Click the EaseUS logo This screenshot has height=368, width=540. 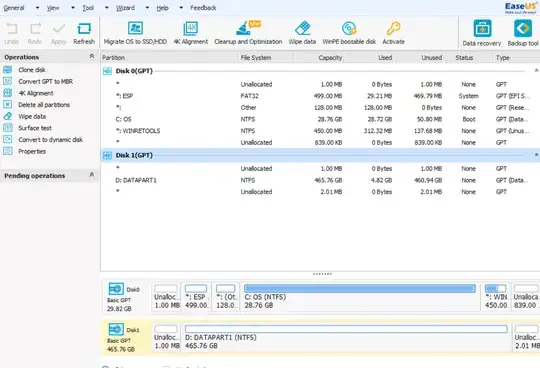[x=520, y=8]
